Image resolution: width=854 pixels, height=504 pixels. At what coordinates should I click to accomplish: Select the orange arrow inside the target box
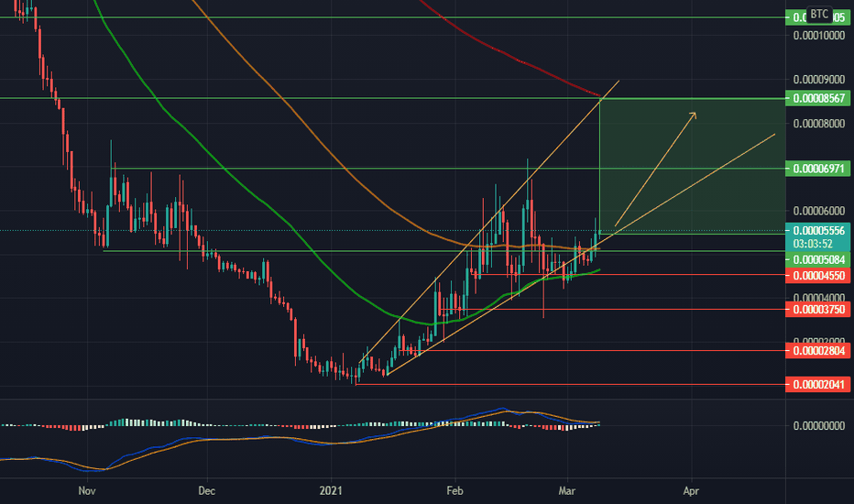tap(656, 169)
